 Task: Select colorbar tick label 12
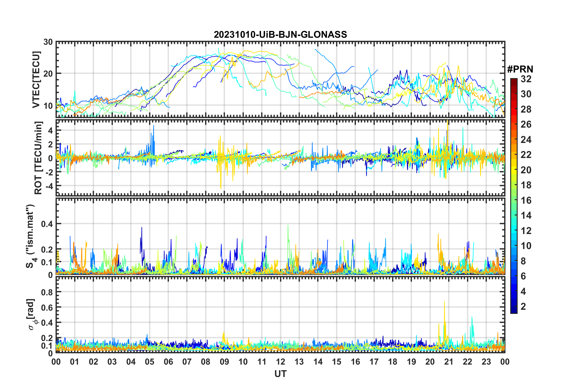pos(526,231)
